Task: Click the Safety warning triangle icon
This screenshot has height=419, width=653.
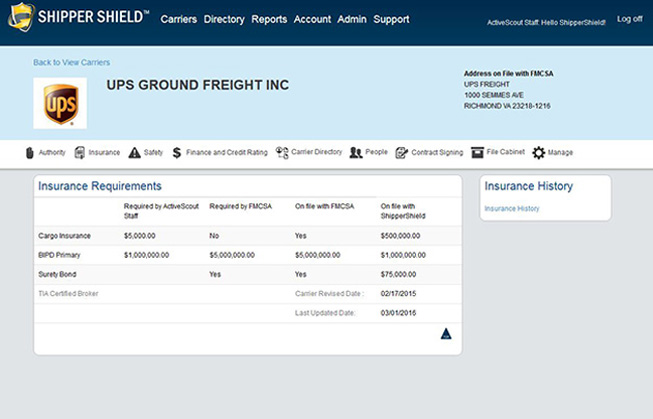Action: coord(134,153)
